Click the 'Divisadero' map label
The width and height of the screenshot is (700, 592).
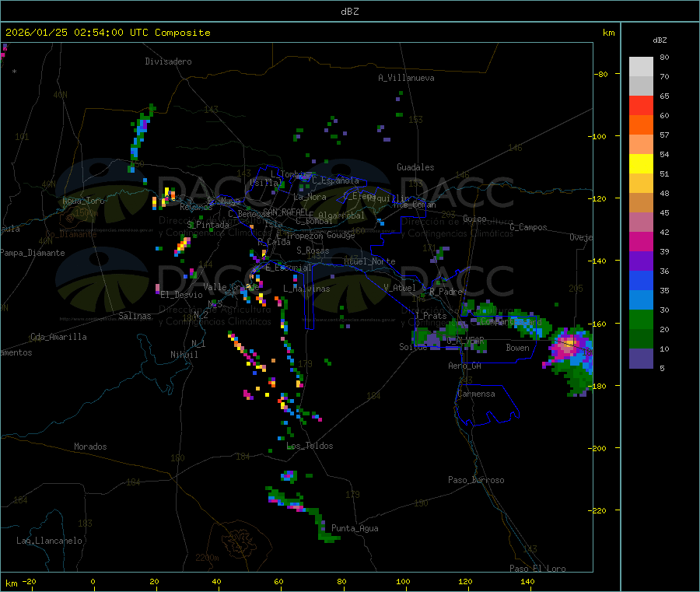pos(168,61)
